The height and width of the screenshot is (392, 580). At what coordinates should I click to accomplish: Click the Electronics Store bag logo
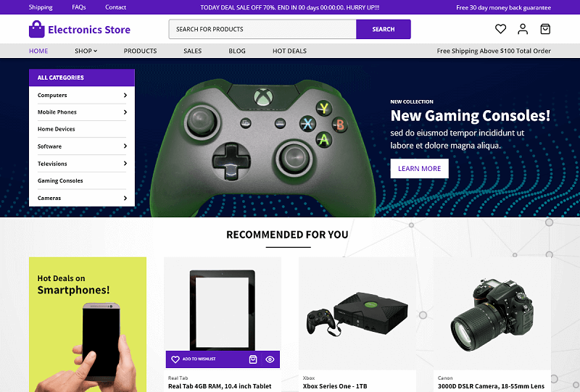point(37,29)
